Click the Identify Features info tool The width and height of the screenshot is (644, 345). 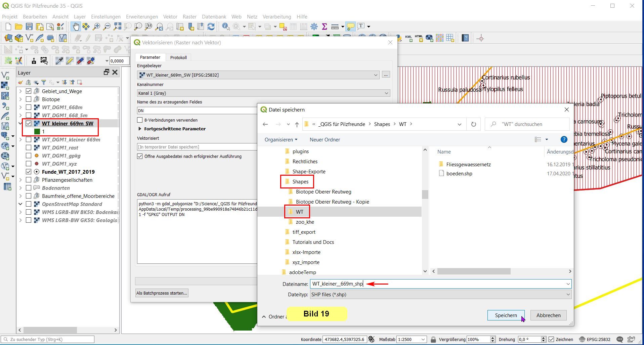point(226,27)
